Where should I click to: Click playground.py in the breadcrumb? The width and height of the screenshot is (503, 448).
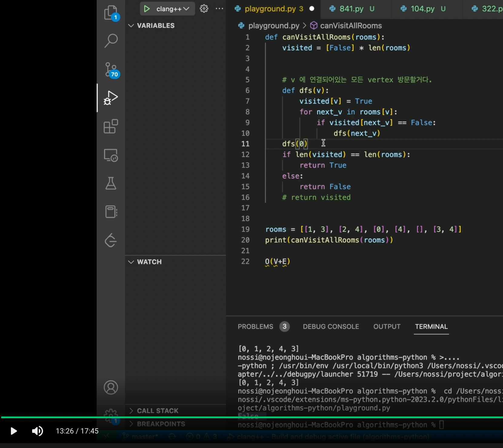274,25
